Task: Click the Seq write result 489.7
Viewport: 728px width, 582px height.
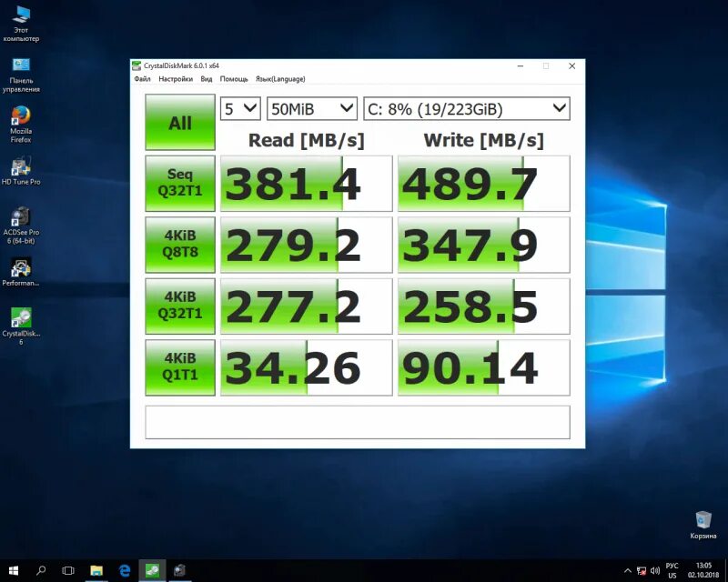Action: point(484,184)
